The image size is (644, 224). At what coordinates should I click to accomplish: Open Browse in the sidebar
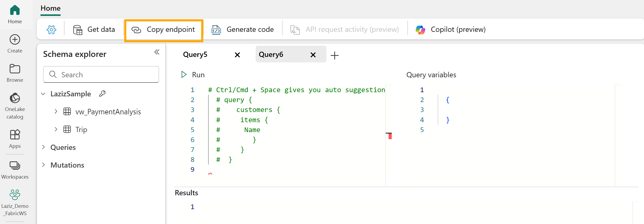(x=15, y=73)
